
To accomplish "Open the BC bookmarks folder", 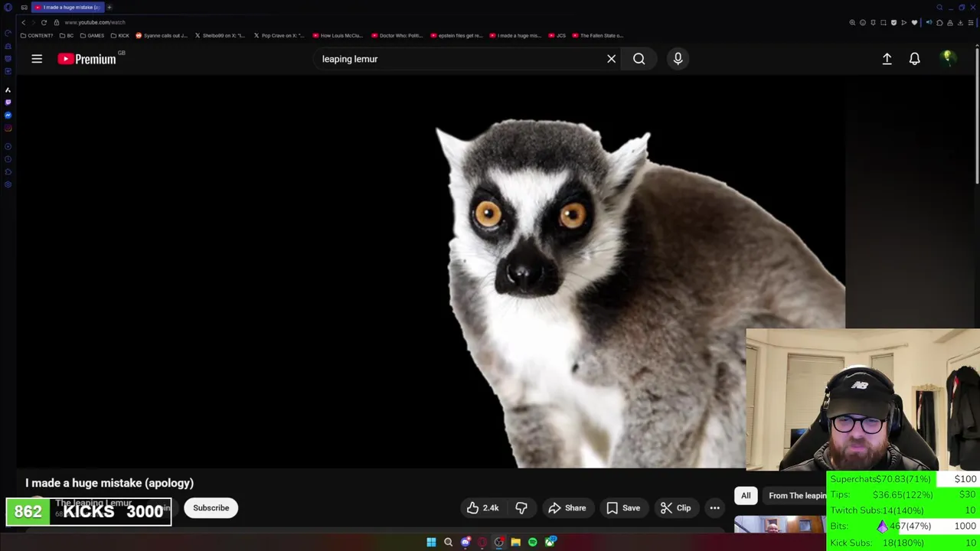I will point(67,35).
